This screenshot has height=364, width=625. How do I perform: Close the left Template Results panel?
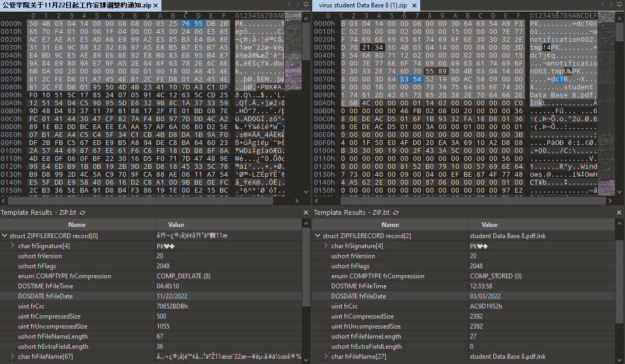pos(306,213)
